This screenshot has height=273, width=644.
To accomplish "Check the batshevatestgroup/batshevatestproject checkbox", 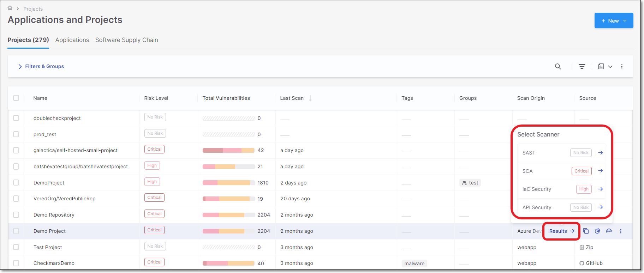I will point(16,166).
